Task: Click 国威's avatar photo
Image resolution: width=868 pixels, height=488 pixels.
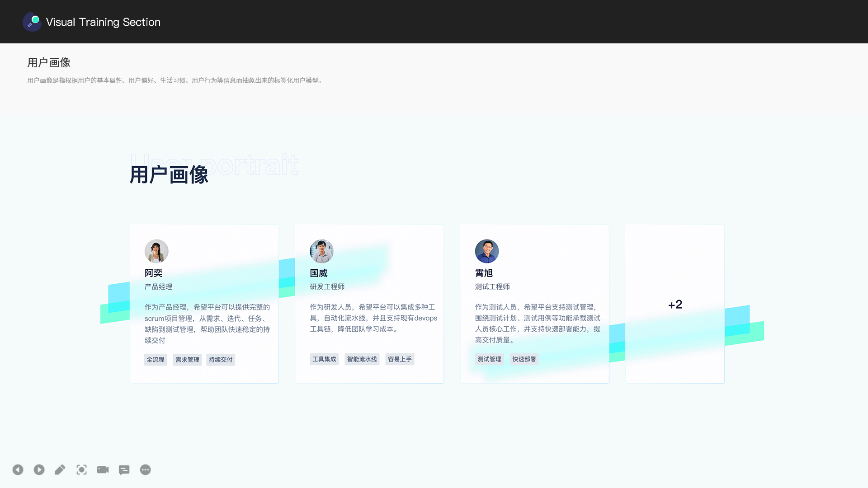Action: pyautogui.click(x=322, y=251)
